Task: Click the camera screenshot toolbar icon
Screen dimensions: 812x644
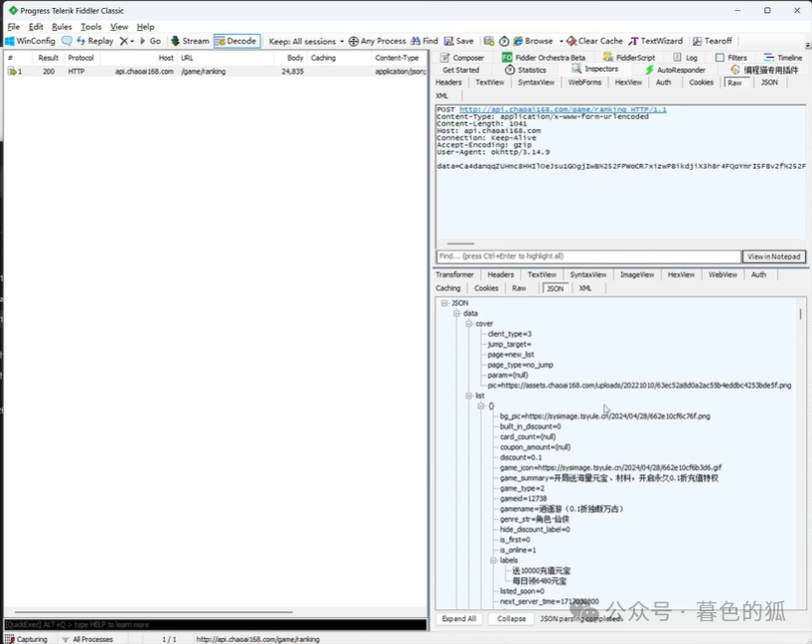Action: pyautogui.click(x=489, y=41)
